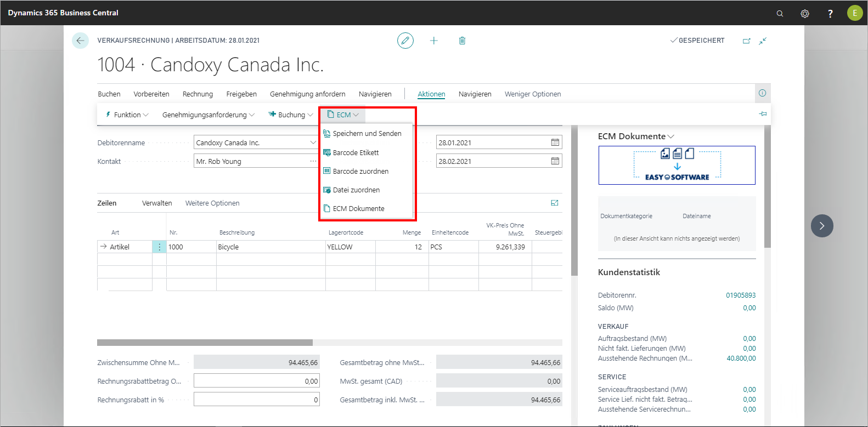Click the Bicycle description cell
This screenshot has width=868, height=427.
[x=271, y=247]
